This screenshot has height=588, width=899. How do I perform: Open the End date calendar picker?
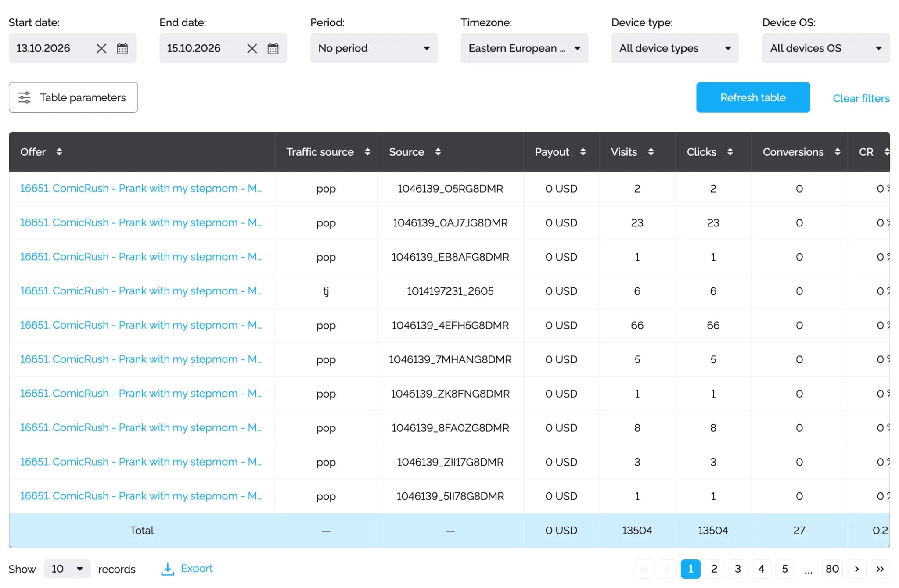pyautogui.click(x=273, y=48)
